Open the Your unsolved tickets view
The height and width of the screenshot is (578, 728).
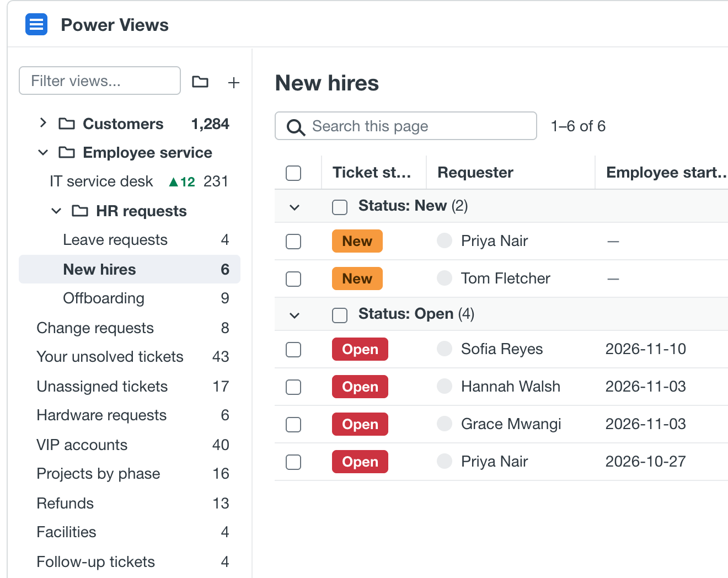pyautogui.click(x=130, y=357)
